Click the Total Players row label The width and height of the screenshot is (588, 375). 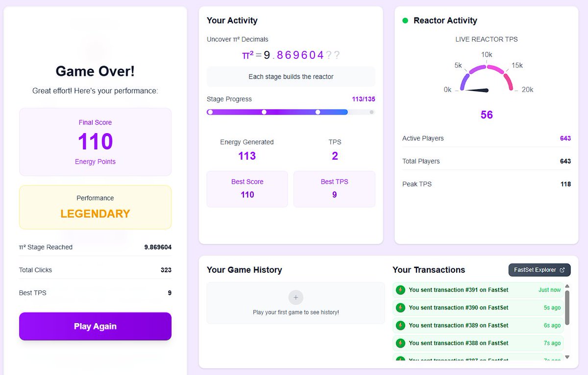click(421, 161)
